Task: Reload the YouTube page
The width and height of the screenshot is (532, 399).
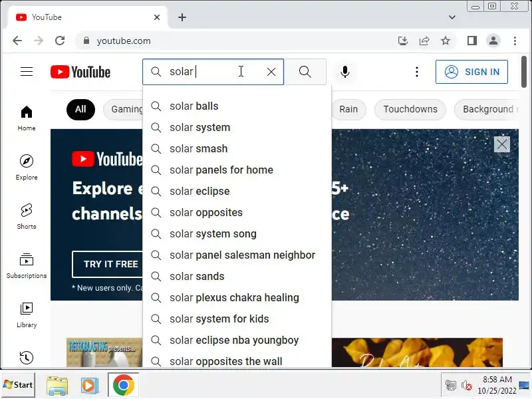Action: [60, 41]
